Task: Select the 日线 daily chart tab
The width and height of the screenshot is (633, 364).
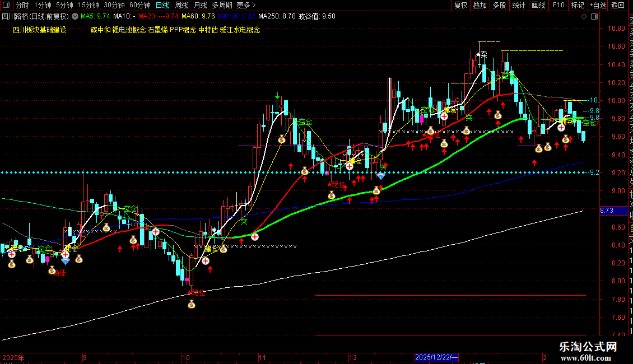Action: pyautogui.click(x=162, y=5)
